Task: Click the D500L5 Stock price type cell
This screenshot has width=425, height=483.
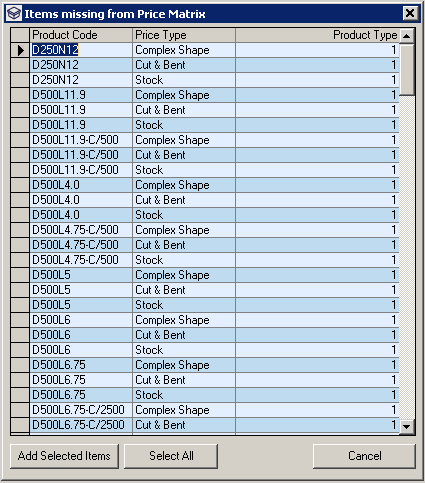Action: pos(184,305)
